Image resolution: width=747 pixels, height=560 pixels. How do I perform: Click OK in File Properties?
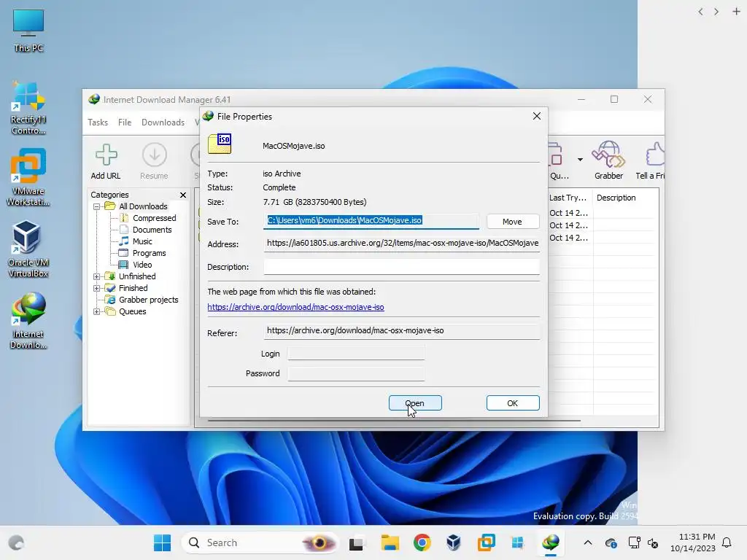click(x=513, y=402)
